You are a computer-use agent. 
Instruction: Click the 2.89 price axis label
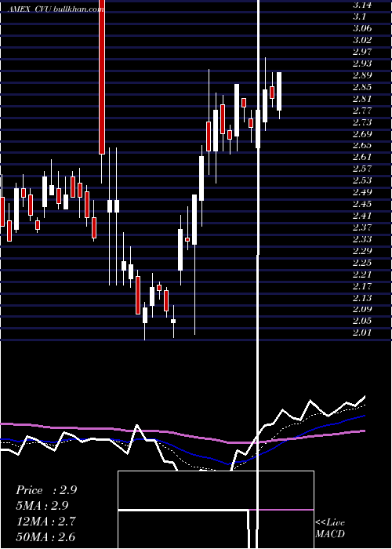(362, 75)
